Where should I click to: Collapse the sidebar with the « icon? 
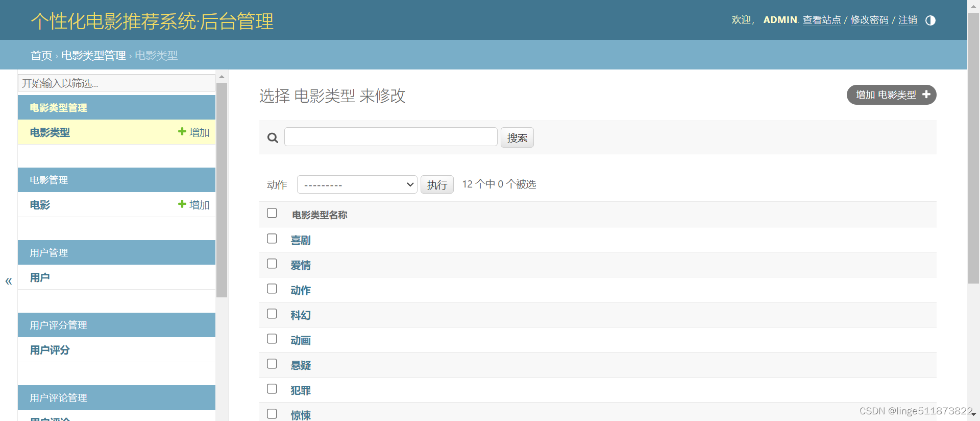click(x=9, y=281)
